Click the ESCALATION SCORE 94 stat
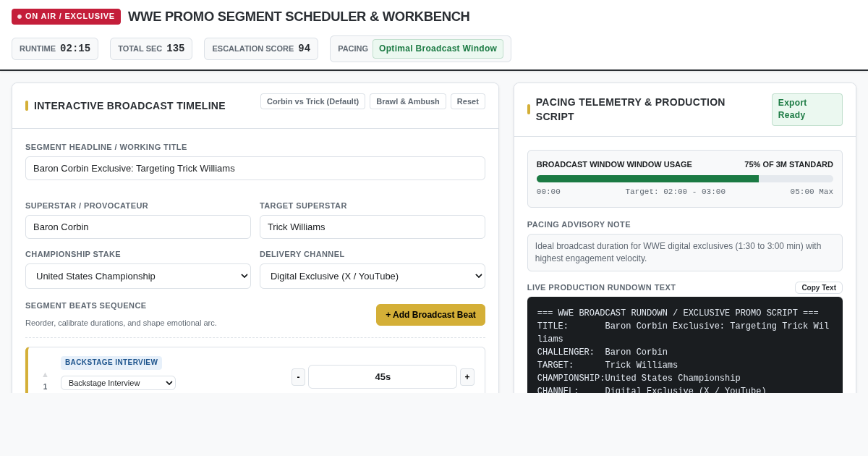Viewport: 868px width, 456px height. (x=261, y=48)
